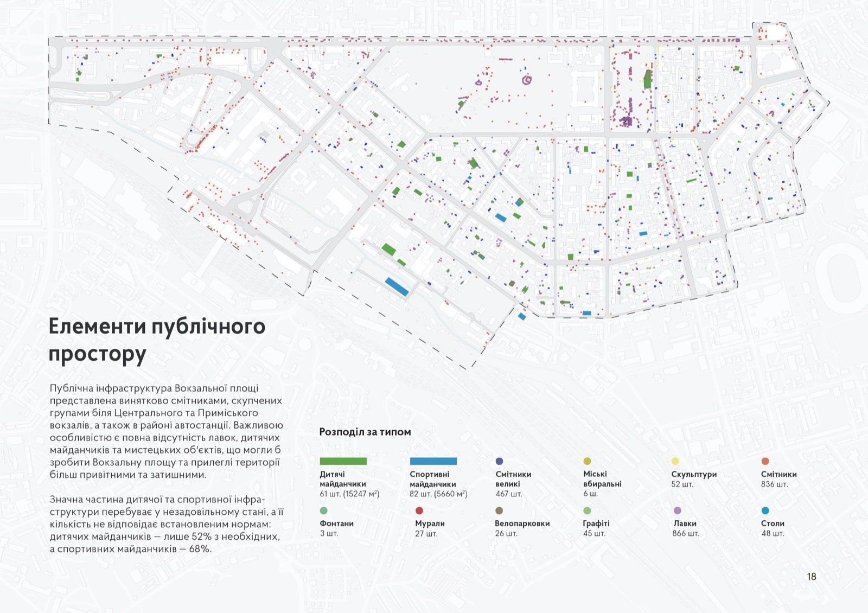The image size is (868, 613).
Task: Select the olive Міські вбиральні legend dot
Action: [587, 461]
